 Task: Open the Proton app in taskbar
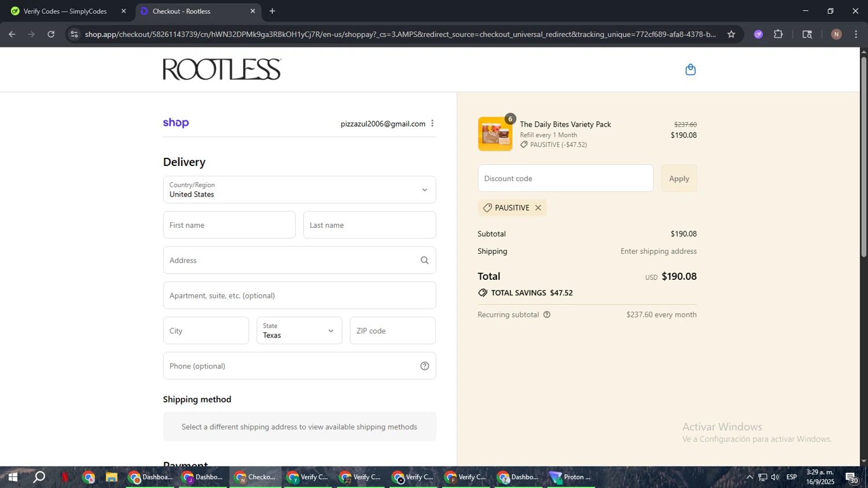click(571, 477)
